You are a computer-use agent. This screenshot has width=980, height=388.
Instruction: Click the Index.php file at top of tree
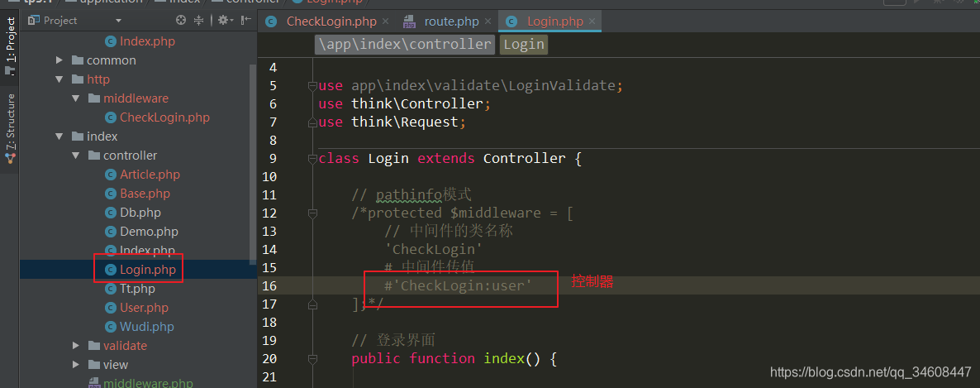point(148,41)
